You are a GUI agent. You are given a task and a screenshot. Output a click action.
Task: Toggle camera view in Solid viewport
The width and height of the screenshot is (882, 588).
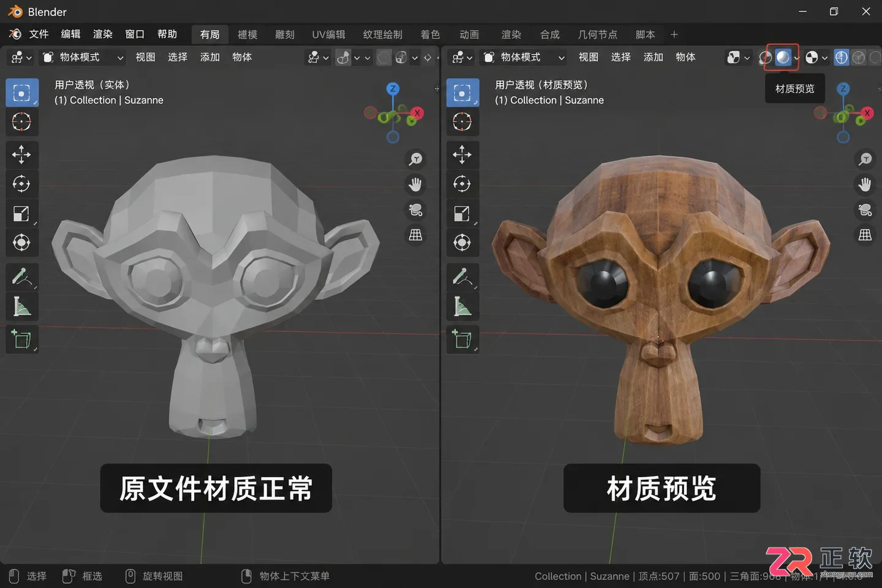point(415,210)
